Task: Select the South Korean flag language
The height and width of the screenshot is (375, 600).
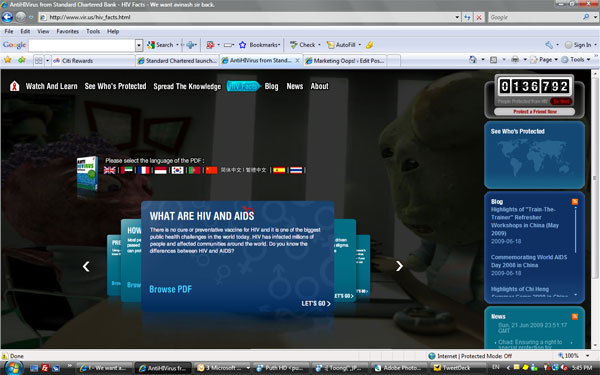Action: (x=177, y=170)
